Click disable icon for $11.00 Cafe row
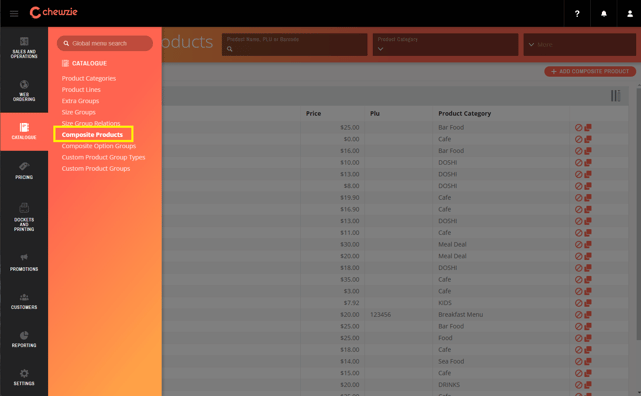This screenshot has width=641, height=396. pos(578,233)
